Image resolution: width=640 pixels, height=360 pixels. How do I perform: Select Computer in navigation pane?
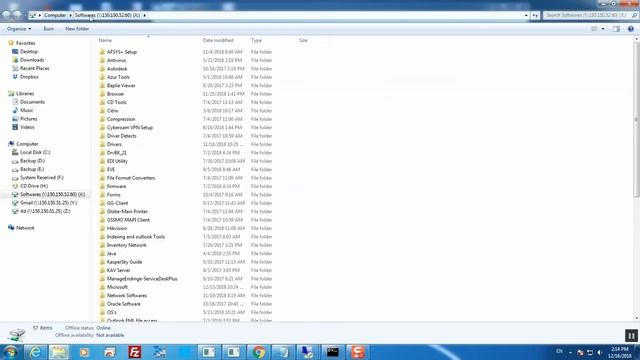coord(27,144)
